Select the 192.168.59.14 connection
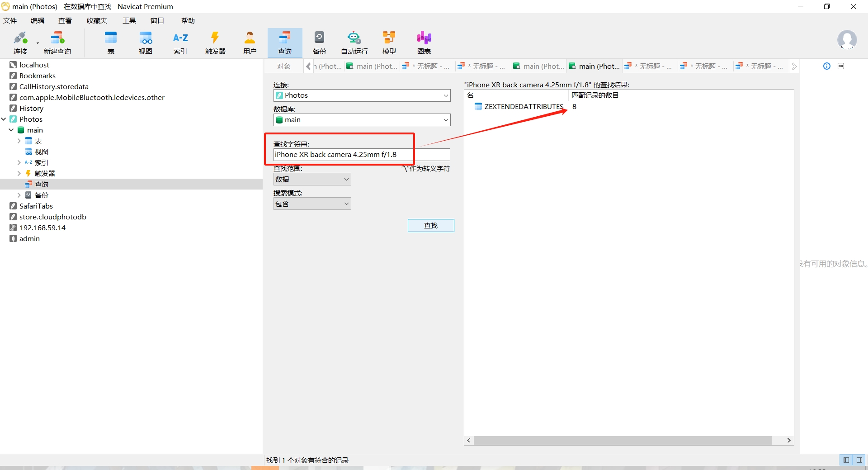Viewport: 868px width, 470px height. coord(42,228)
